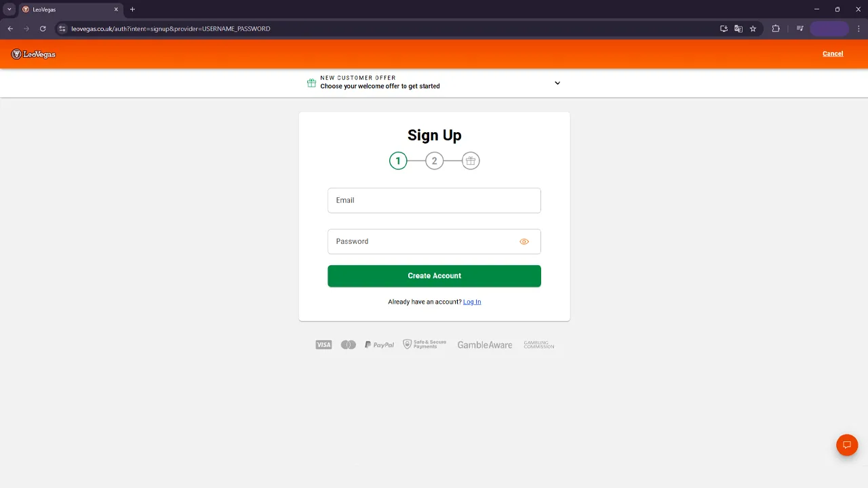
Task: Click the gift icon in welcome offer banner
Action: (311, 83)
